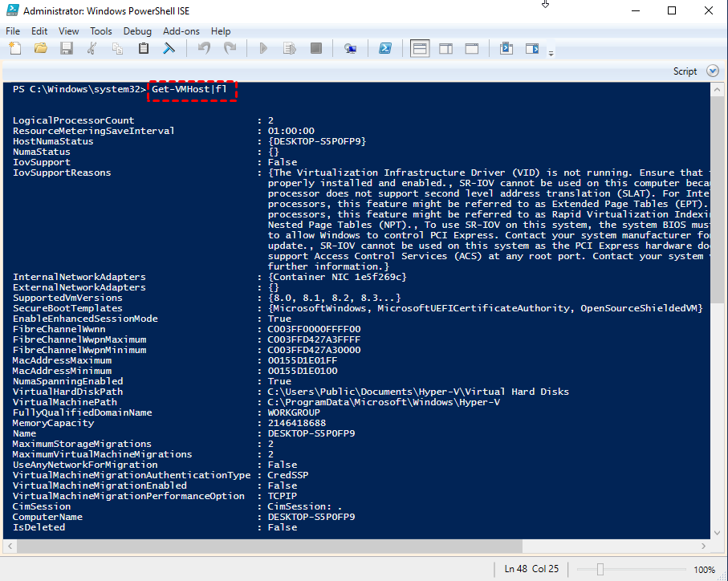Screen dimensions: 728x581
Task: Expand the Script pane chevron
Action: pos(712,71)
